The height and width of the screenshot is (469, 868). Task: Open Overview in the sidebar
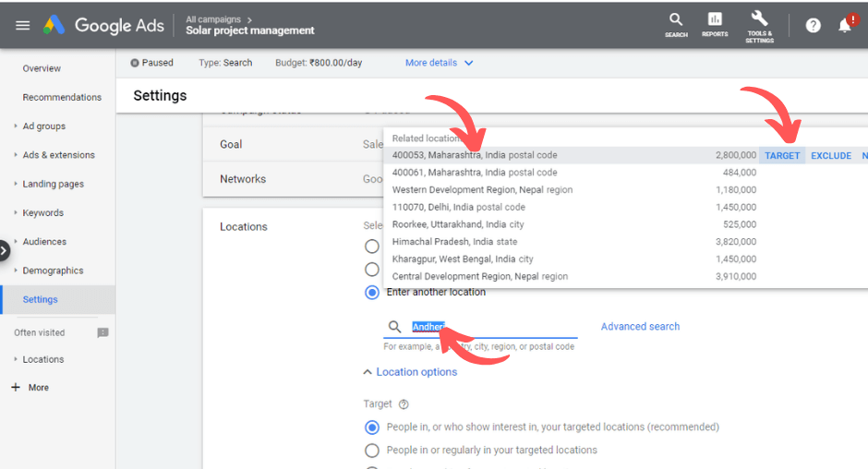[x=42, y=68]
